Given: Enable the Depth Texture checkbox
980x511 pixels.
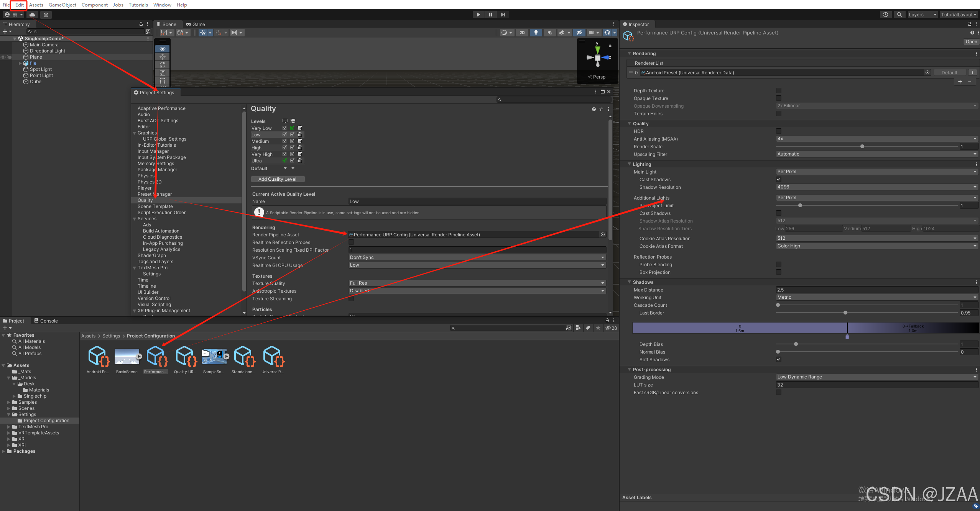Looking at the screenshot, I should click(x=778, y=90).
